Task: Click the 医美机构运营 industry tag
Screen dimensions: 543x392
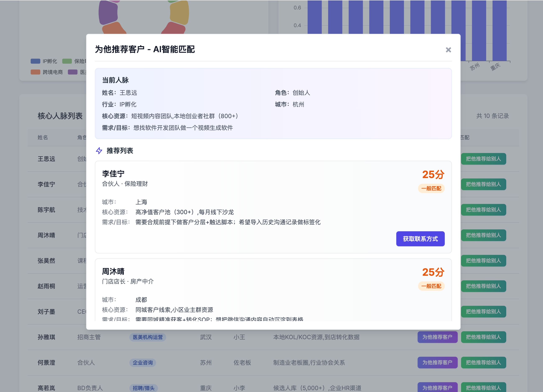Action: click(x=148, y=337)
